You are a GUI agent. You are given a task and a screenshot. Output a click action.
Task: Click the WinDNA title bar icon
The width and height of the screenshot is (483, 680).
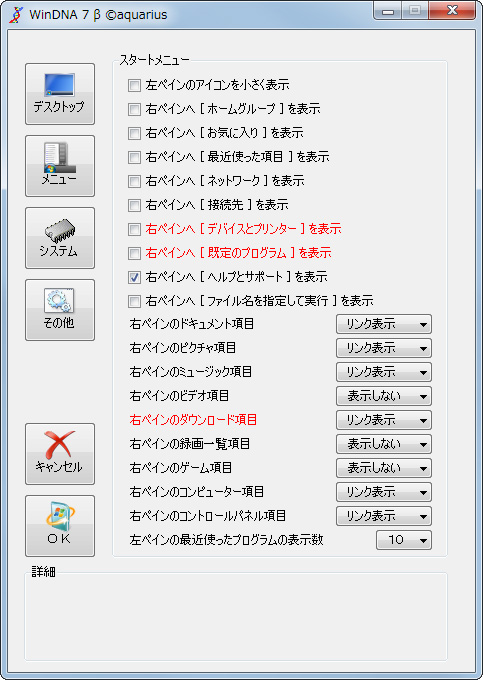coord(16,14)
